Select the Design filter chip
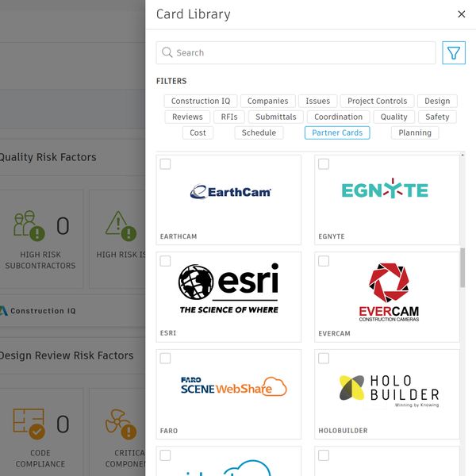This screenshot has width=476, height=476. coord(437,101)
